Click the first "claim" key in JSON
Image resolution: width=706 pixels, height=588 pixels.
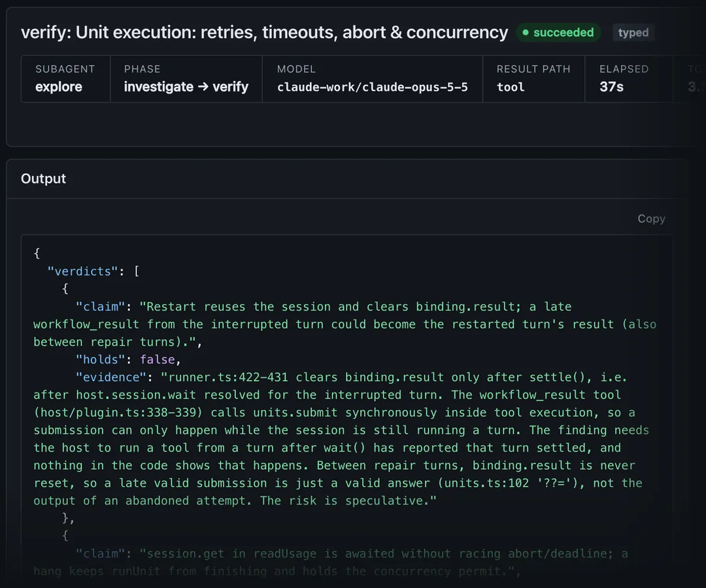100,307
